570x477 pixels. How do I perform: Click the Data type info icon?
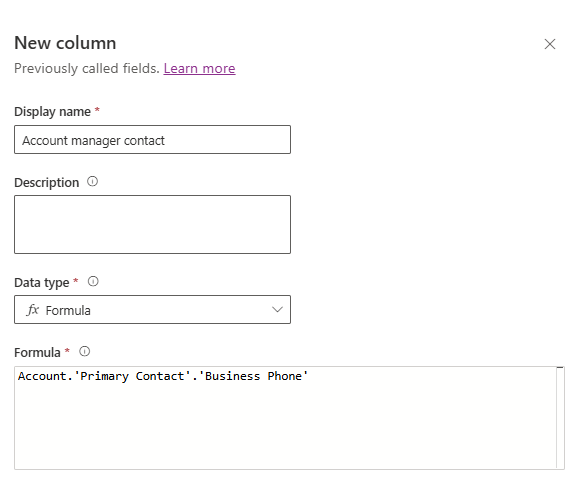coord(93,281)
